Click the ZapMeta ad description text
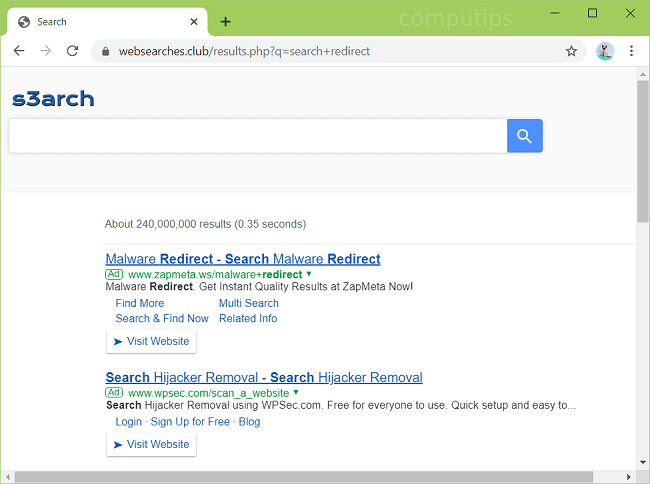The image size is (650, 484). coord(259,287)
